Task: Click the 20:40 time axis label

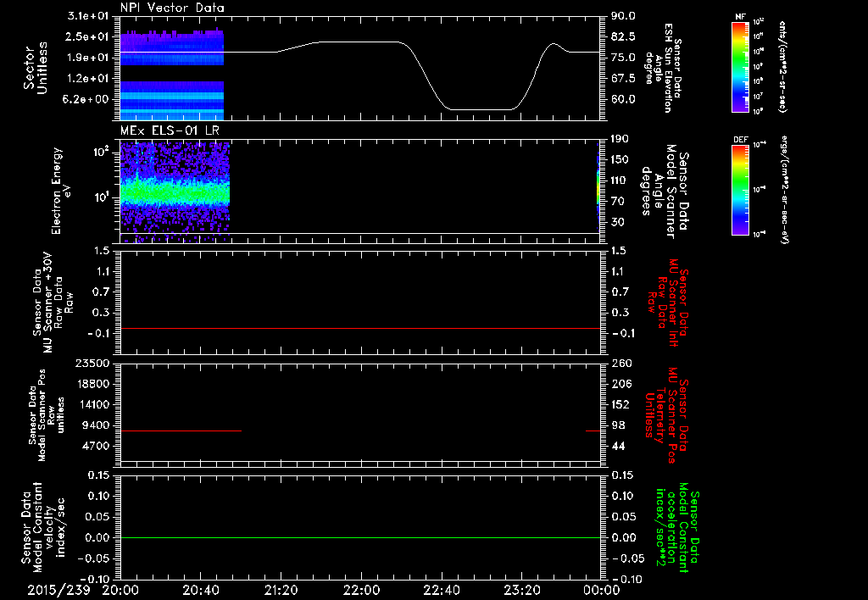Action: (x=200, y=590)
